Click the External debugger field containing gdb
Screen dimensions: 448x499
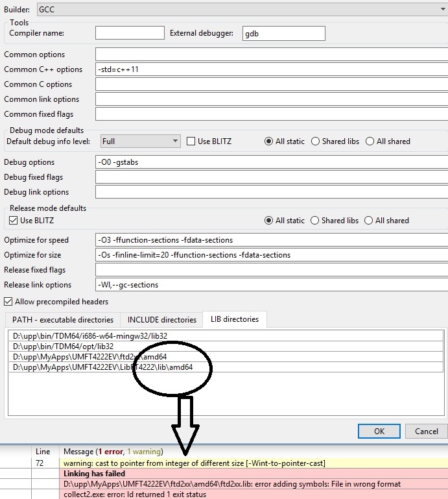click(x=283, y=33)
